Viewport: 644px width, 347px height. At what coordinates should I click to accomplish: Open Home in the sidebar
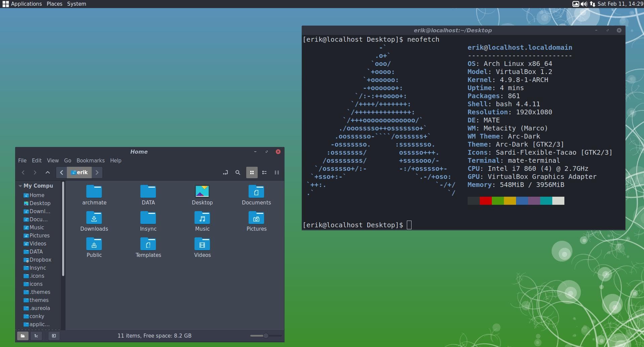click(34, 195)
